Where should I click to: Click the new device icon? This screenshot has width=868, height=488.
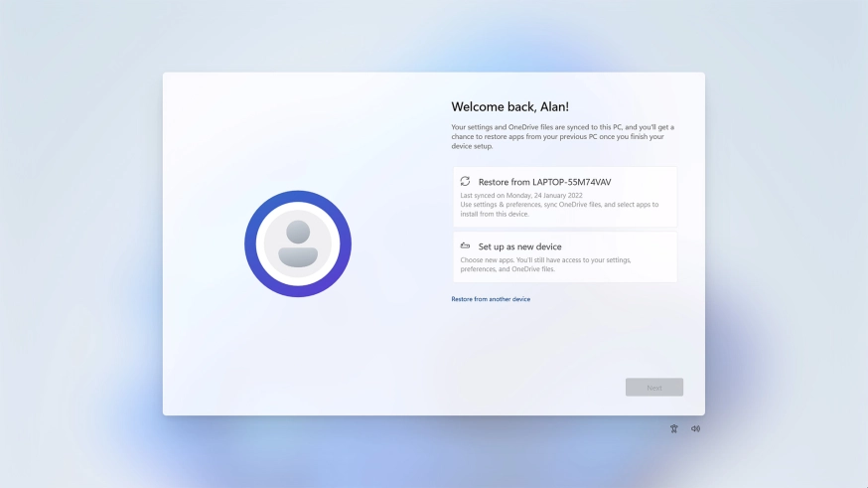465,245
